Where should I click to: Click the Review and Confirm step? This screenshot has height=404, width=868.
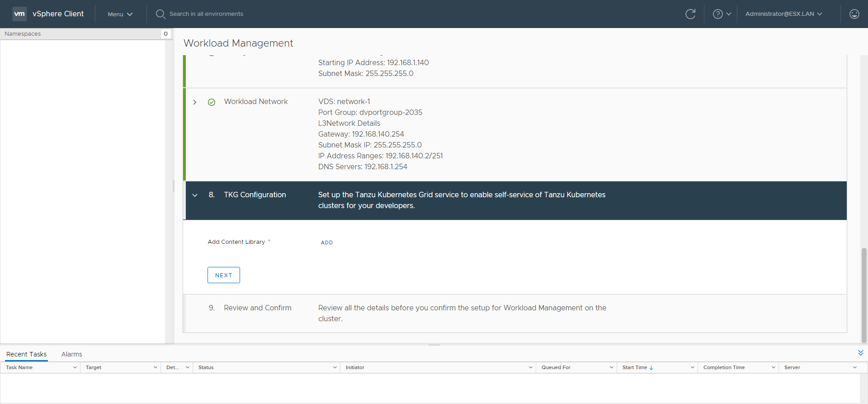257,308
